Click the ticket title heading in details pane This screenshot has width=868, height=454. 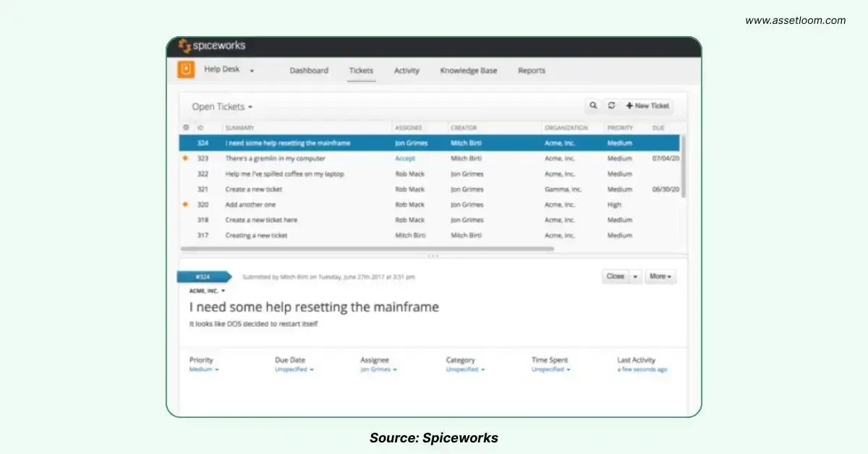point(314,307)
